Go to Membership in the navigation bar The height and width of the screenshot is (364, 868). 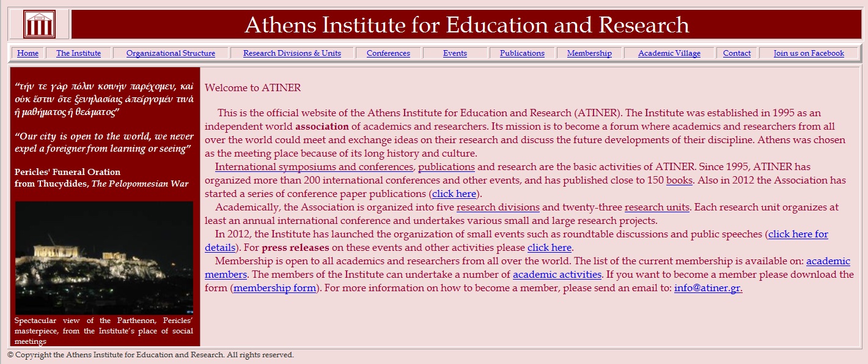click(589, 53)
